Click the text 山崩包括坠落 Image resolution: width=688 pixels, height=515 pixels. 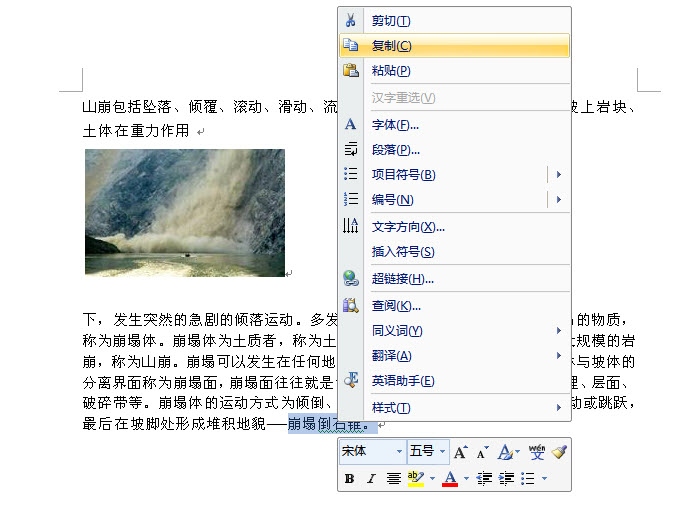click(x=127, y=107)
